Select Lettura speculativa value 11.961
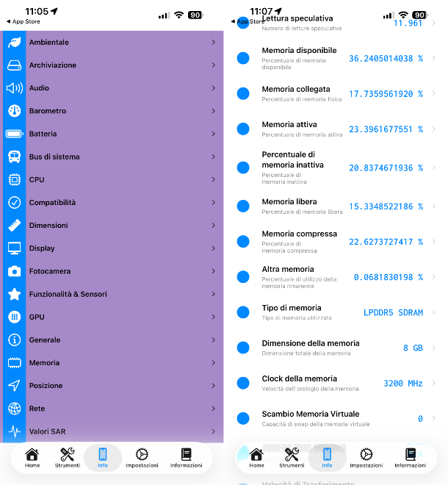Viewport: 448px width, 485px height. [408, 24]
